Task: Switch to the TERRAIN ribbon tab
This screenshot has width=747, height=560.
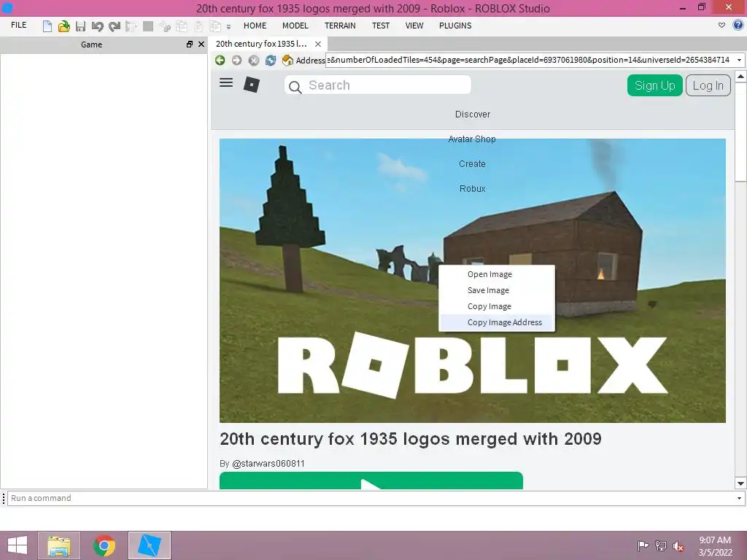Action: click(x=340, y=26)
